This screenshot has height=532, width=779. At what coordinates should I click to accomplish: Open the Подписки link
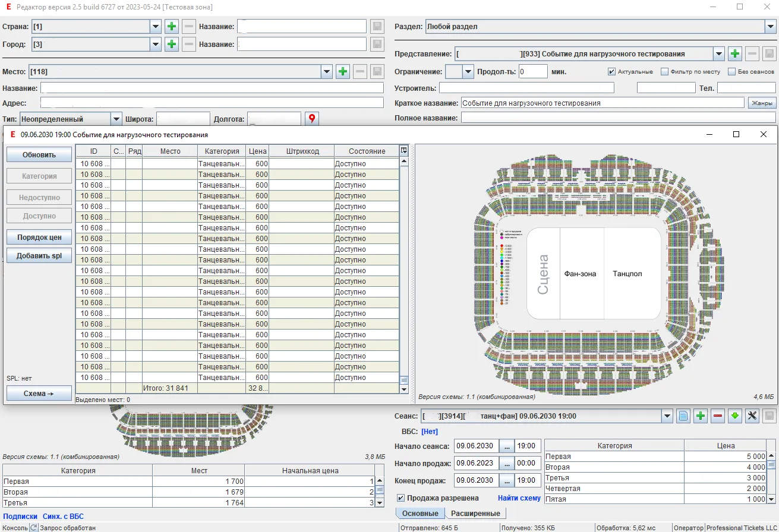pyautogui.click(x=20, y=517)
